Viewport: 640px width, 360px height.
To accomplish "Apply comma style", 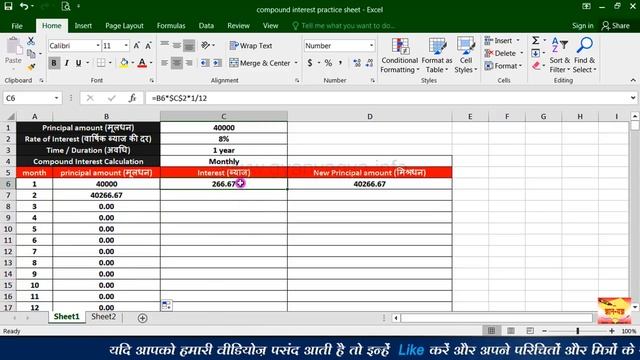I will click(x=340, y=63).
